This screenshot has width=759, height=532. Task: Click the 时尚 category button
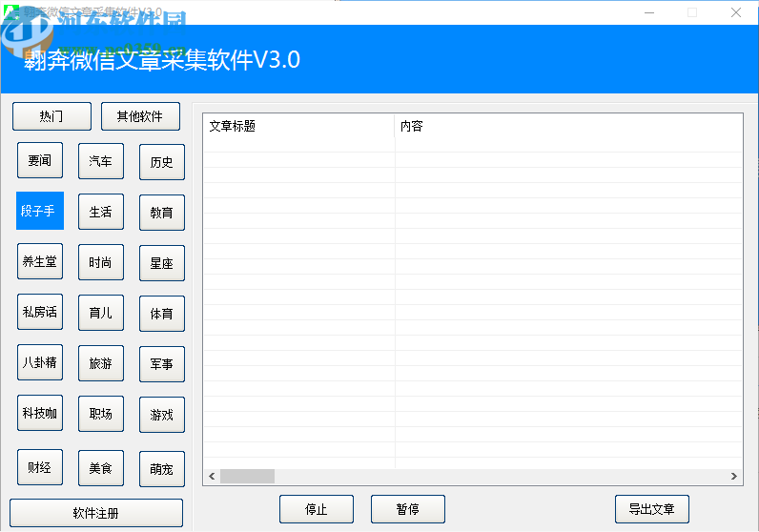[x=101, y=262]
